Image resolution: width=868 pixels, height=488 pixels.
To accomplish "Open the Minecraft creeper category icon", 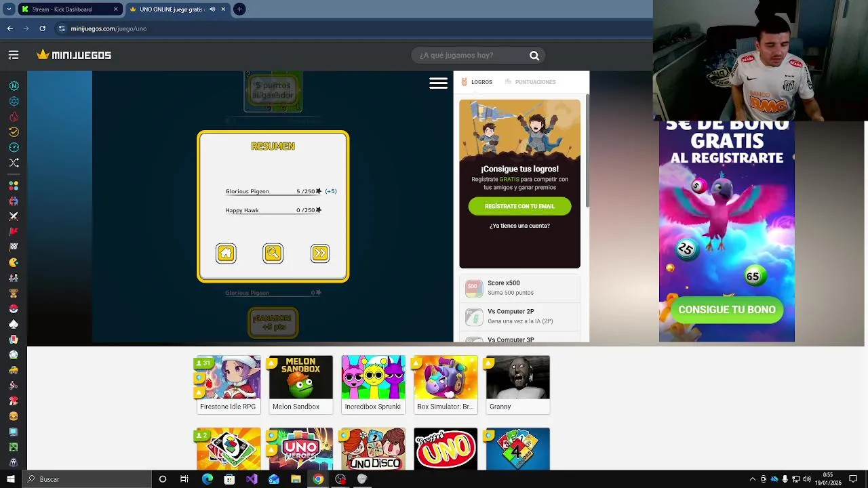I will coord(14,447).
